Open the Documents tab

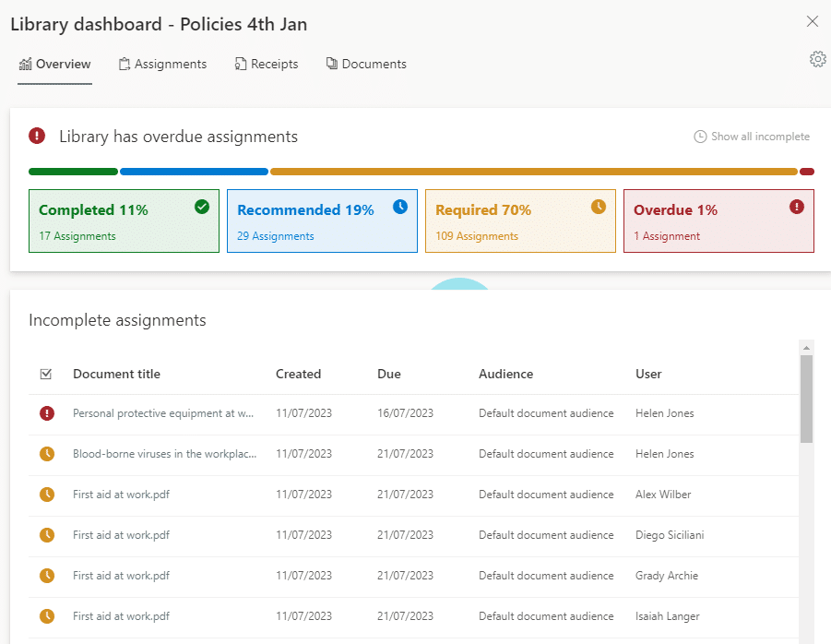tap(365, 64)
